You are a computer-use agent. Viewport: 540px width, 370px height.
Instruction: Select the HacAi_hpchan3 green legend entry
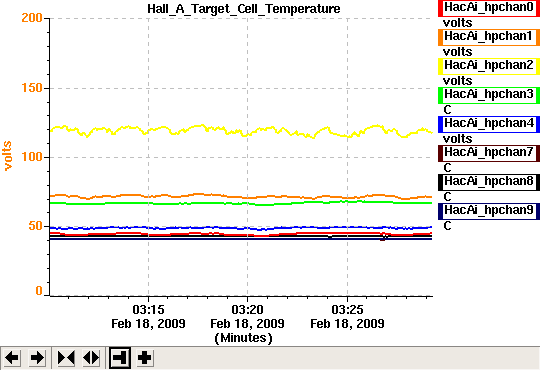pos(489,95)
